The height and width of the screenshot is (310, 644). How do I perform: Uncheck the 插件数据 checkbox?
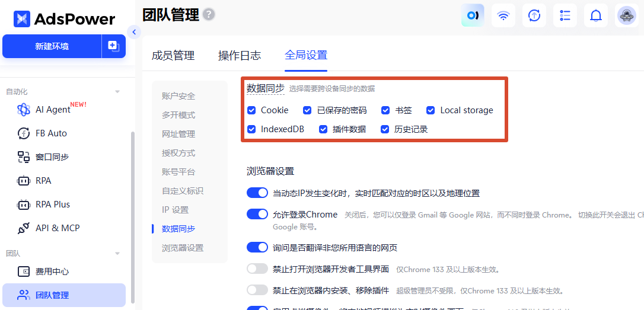tap(323, 129)
